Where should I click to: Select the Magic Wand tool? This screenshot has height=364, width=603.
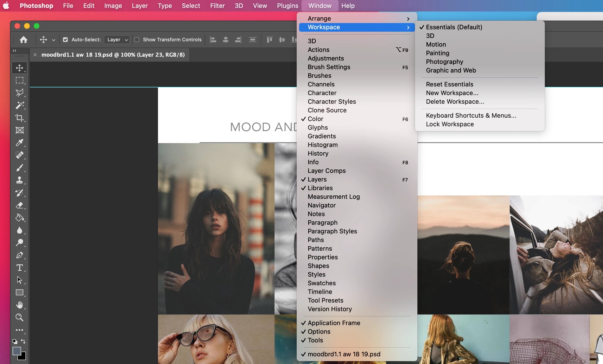[x=19, y=105]
